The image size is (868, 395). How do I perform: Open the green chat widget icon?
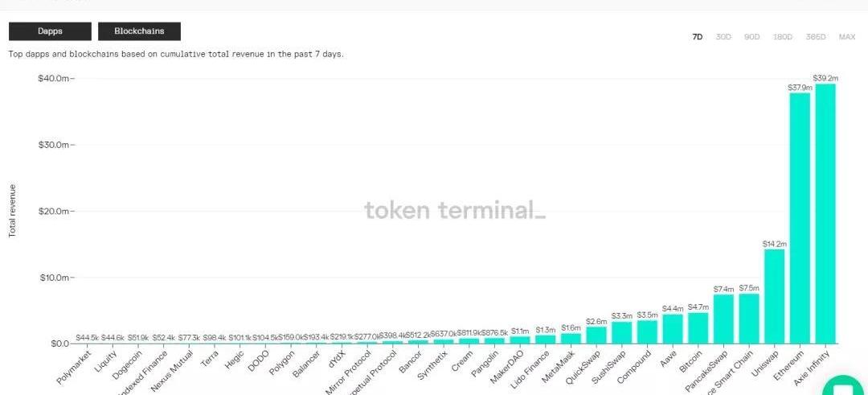click(845, 385)
